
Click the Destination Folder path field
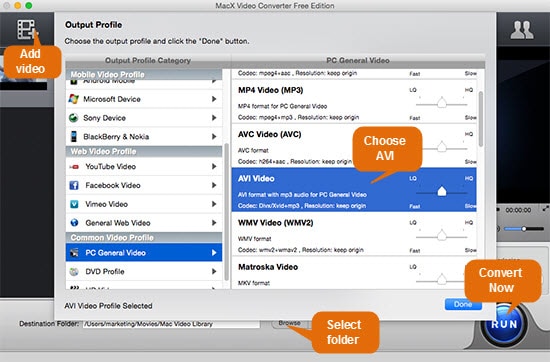click(x=171, y=324)
